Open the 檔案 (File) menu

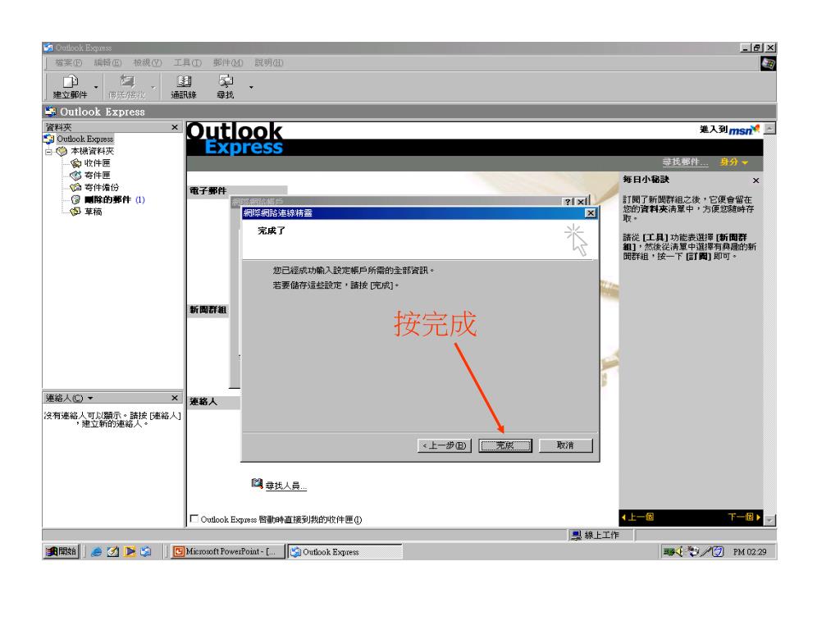point(69,62)
